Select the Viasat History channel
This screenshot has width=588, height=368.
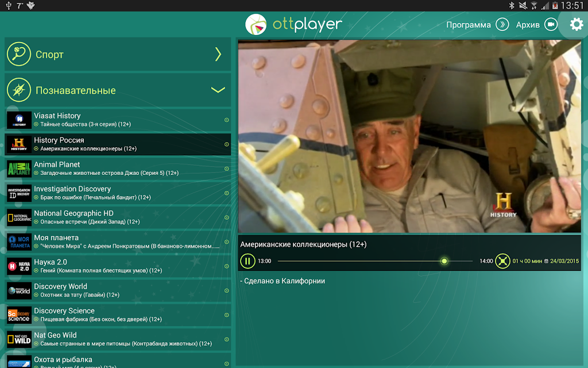[x=118, y=120]
